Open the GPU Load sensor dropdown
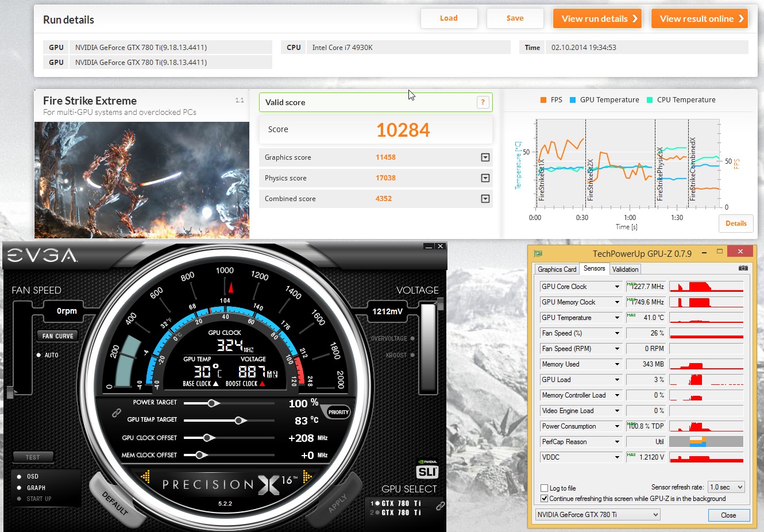 pyautogui.click(x=618, y=380)
